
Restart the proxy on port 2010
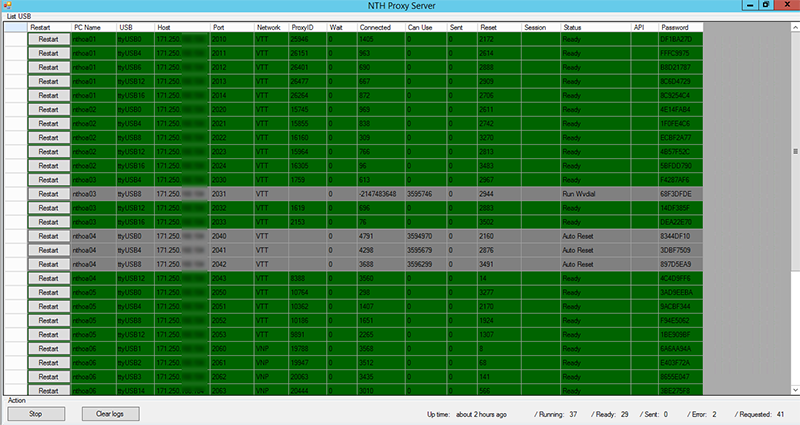(x=48, y=39)
